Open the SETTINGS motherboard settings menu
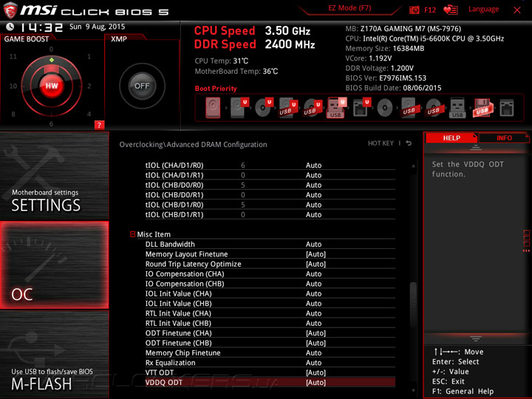Screen dimensions: 532x399 pos(54,176)
